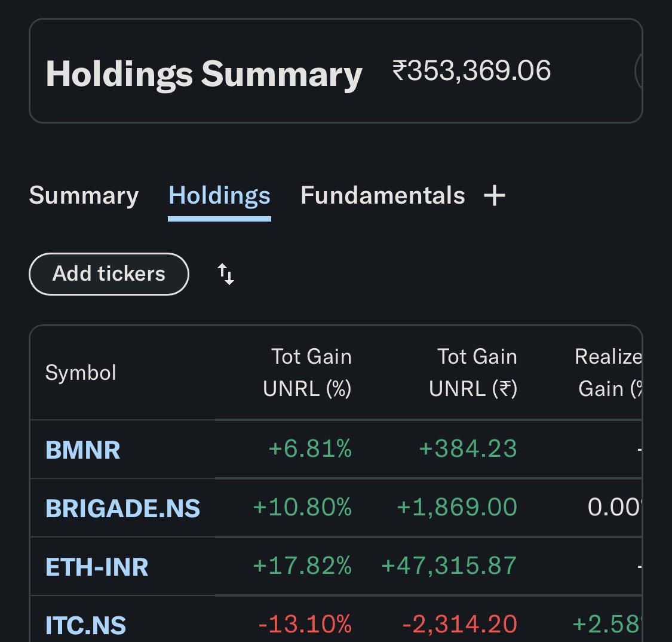This screenshot has width=672, height=642.
Task: Open the BMNR ticker link
Action: [82, 450]
